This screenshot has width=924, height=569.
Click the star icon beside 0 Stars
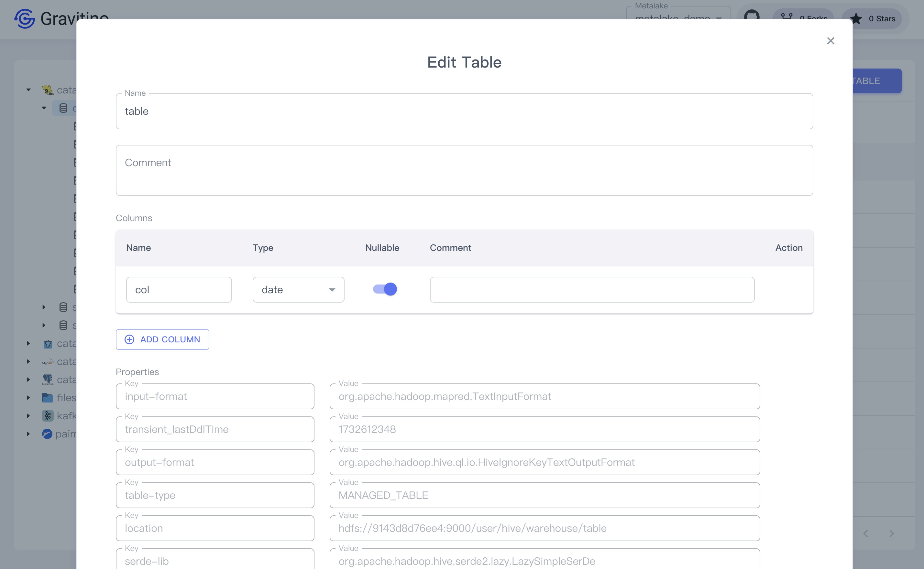[x=856, y=18]
